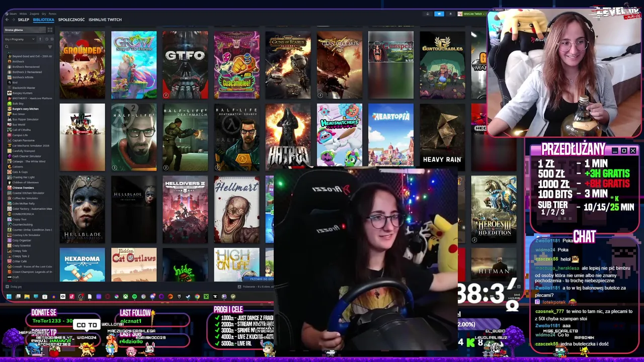
Task: Open the Helldivers II game cover
Action: click(185, 210)
